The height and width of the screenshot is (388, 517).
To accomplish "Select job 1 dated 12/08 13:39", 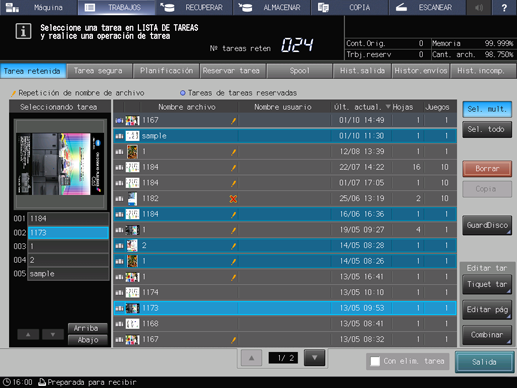I will (285, 152).
